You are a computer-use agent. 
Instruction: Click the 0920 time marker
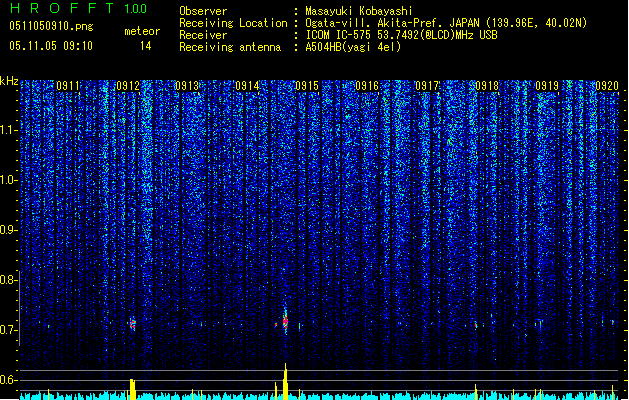[x=607, y=86]
